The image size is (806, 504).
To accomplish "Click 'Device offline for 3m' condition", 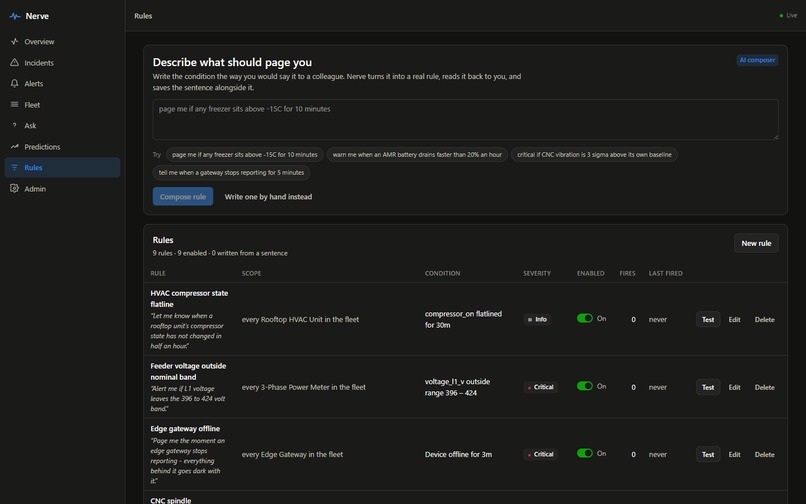I will point(458,455).
